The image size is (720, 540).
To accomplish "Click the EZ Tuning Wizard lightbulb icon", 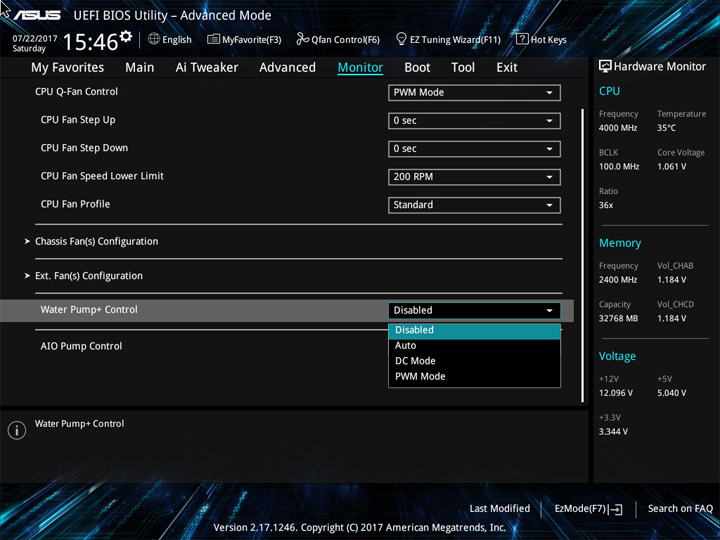I will point(401,39).
